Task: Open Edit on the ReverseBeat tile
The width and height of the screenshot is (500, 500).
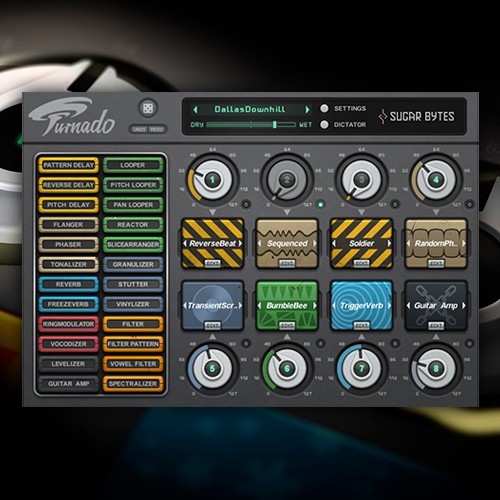Action: [213, 264]
